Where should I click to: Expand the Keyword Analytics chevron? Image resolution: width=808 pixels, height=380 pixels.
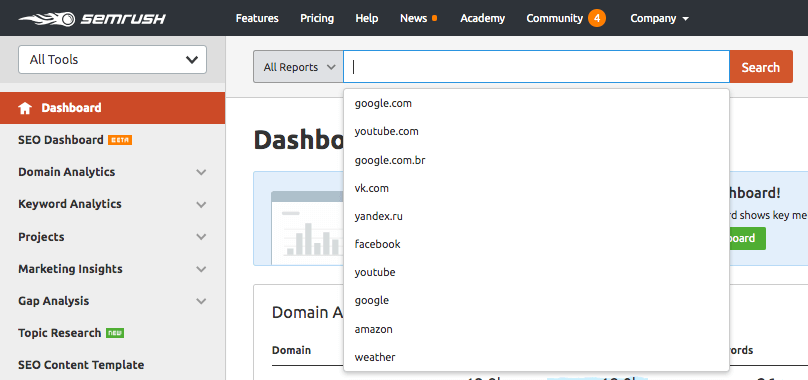201,204
